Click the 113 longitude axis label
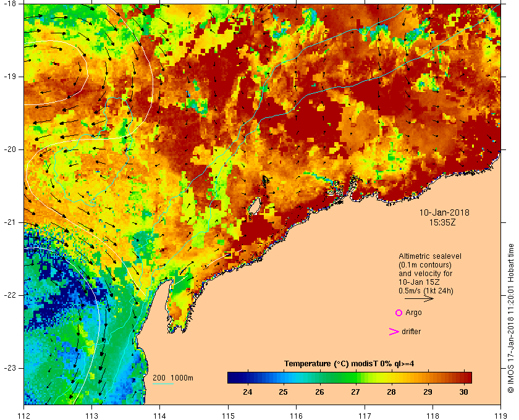The width and height of the screenshot is (519, 420). [91, 416]
